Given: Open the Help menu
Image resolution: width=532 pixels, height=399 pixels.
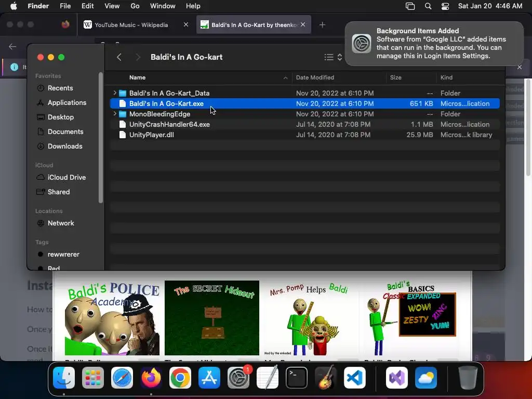Looking at the screenshot, I should (193, 6).
